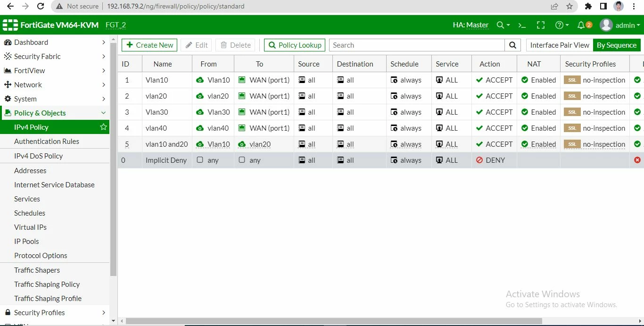
Task: Open Policy Lookup
Action: click(x=295, y=45)
